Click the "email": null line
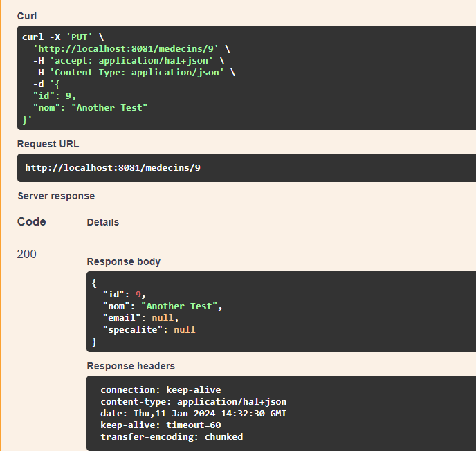 tap(141, 318)
